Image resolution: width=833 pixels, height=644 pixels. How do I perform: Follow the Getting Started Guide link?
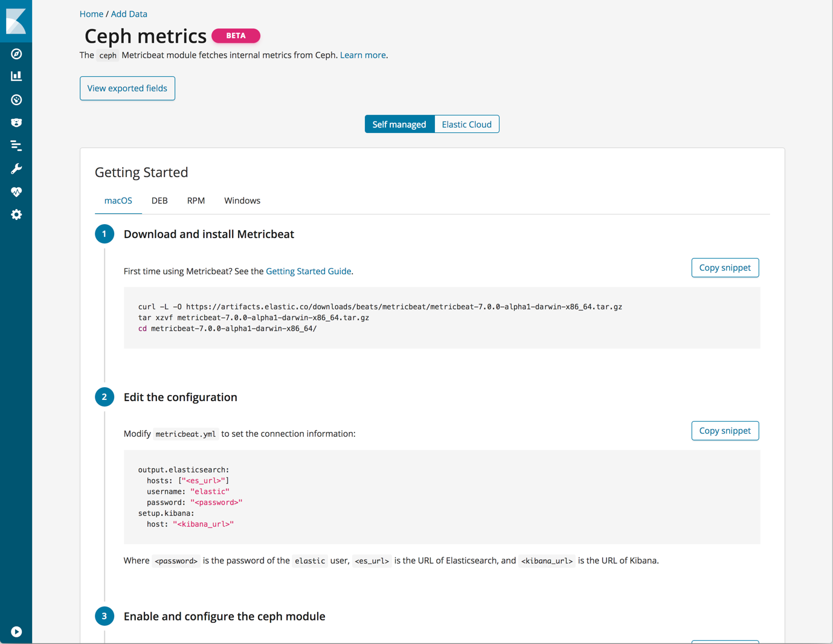tap(309, 271)
